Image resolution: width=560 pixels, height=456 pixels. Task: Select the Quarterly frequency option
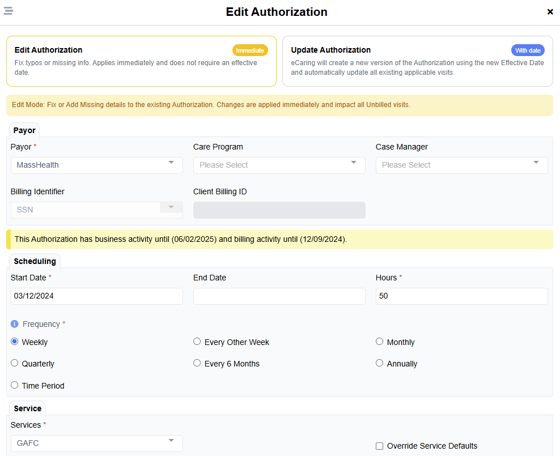pos(14,363)
